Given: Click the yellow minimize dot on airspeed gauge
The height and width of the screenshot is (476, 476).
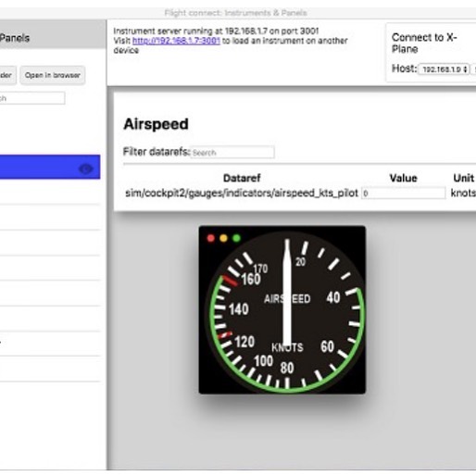Looking at the screenshot, I should 224,238.
